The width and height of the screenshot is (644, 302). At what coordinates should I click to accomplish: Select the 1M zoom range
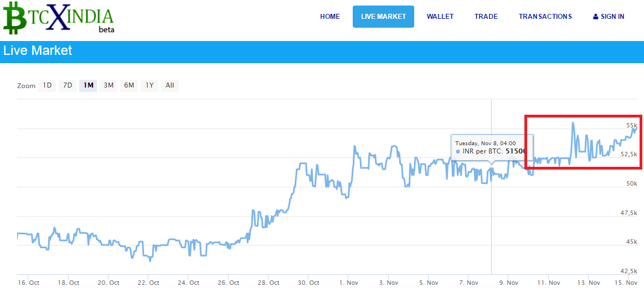pos(88,85)
